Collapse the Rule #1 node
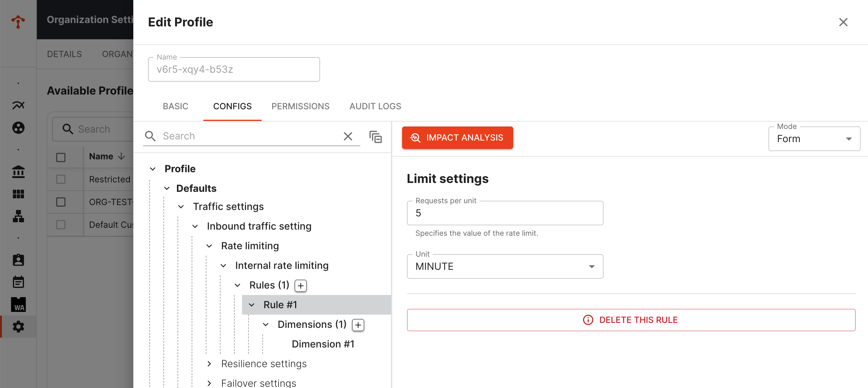The image size is (868, 388). pyautogui.click(x=252, y=305)
